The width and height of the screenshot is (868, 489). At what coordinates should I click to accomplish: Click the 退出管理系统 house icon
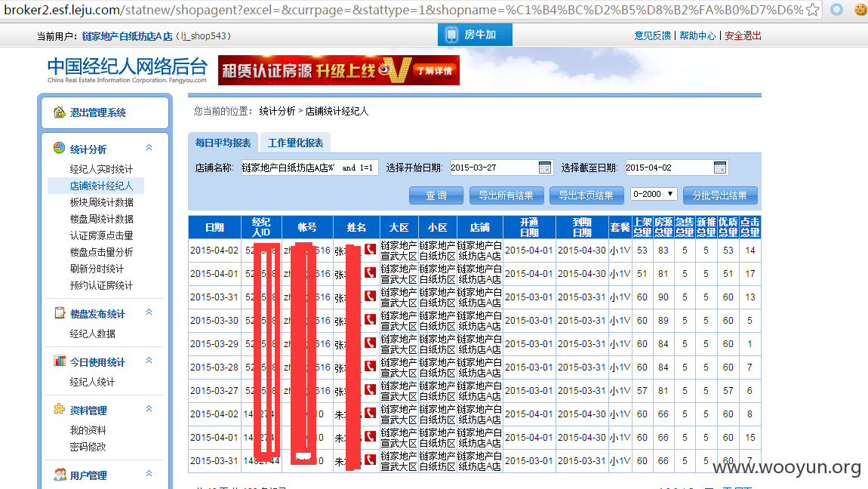59,112
